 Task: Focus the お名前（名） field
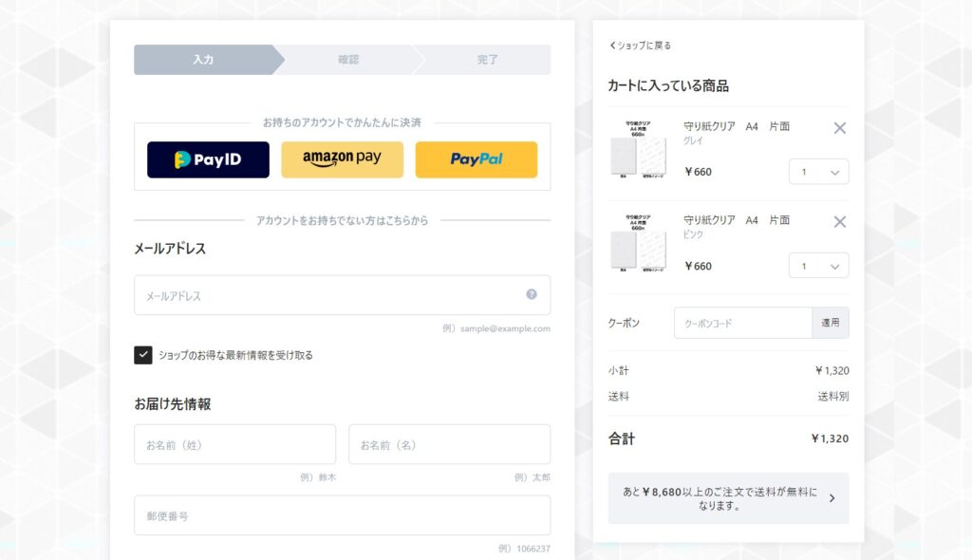[x=449, y=444]
